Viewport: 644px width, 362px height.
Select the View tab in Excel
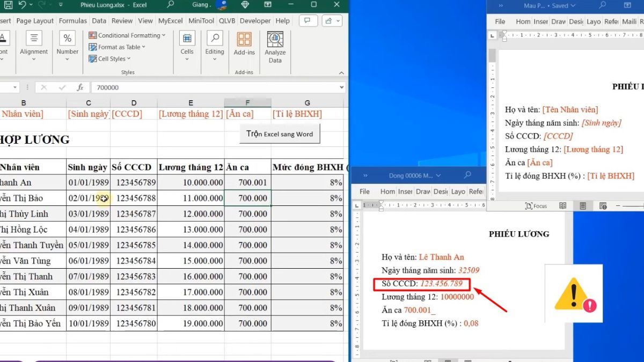click(x=145, y=21)
